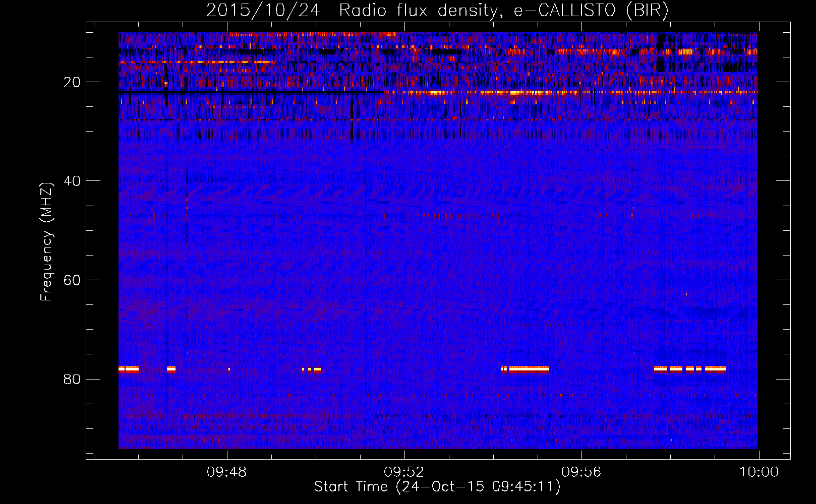The height and width of the screenshot is (504, 816).
Task: Click the 60 MHz frequency tick label
Action: (x=73, y=280)
